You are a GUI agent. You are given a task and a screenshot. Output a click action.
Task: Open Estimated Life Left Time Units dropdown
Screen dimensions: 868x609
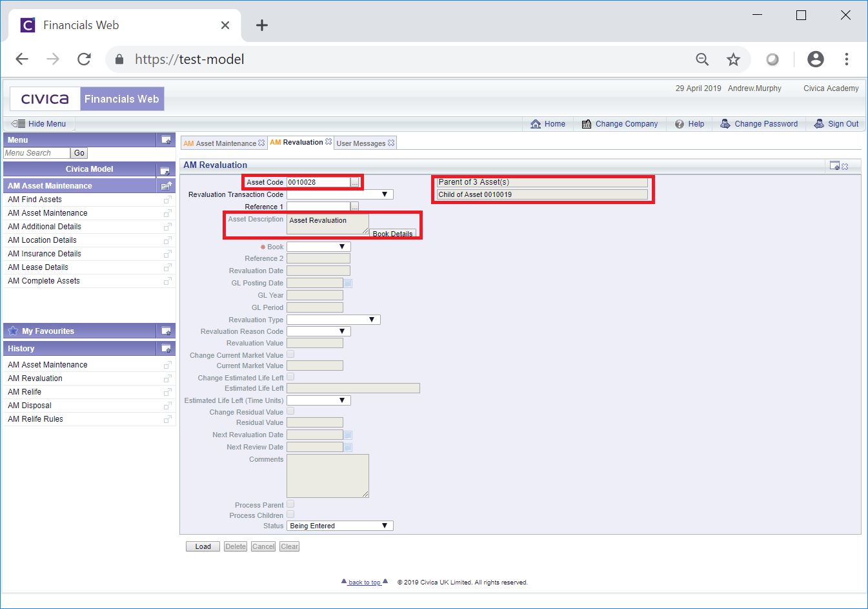(x=319, y=400)
